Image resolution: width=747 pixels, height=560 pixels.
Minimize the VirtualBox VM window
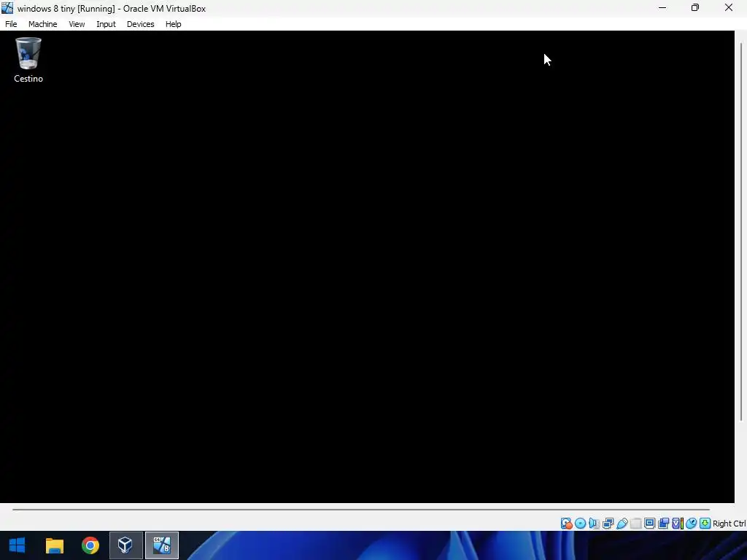point(662,8)
